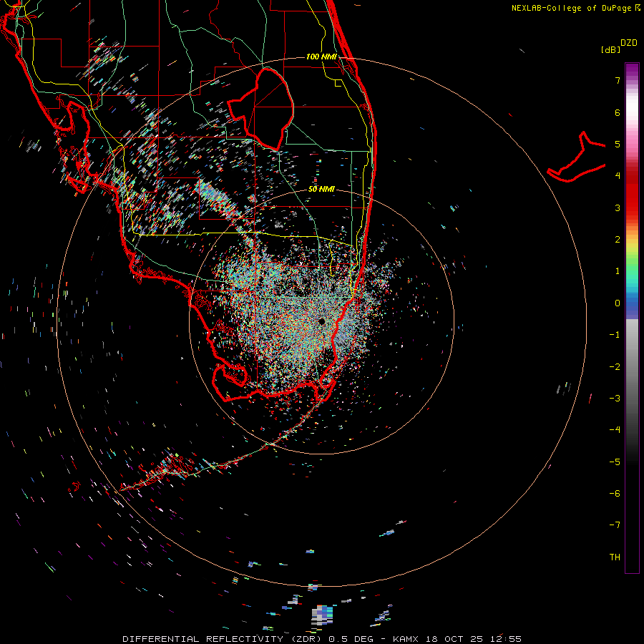Viewport: 644px width, 644px height.
Task: Click the DZD product label above the scale
Action: [x=629, y=43]
